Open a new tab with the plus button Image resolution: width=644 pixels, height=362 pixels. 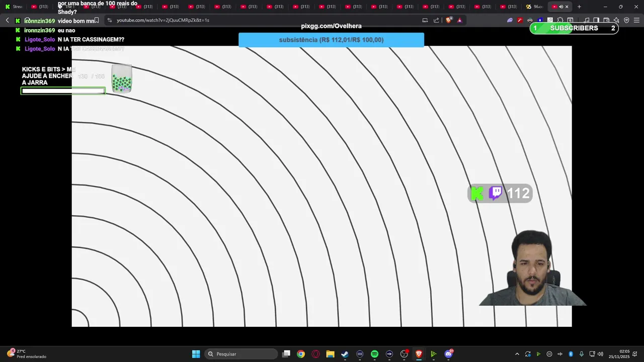click(x=579, y=7)
